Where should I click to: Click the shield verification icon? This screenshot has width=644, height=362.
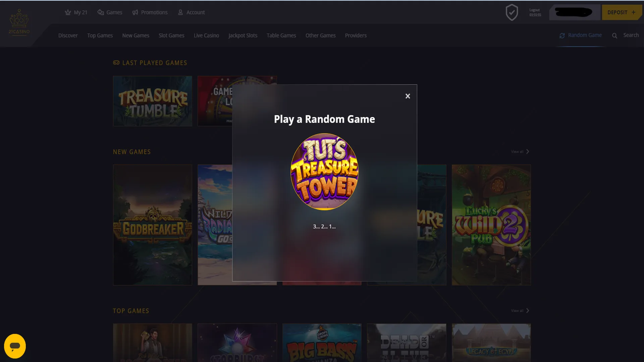pos(512,12)
